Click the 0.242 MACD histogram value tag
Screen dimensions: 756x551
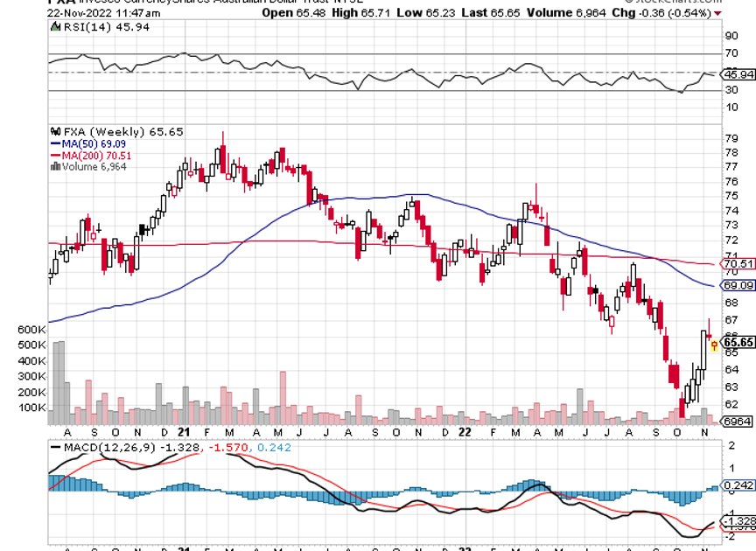coord(738,486)
